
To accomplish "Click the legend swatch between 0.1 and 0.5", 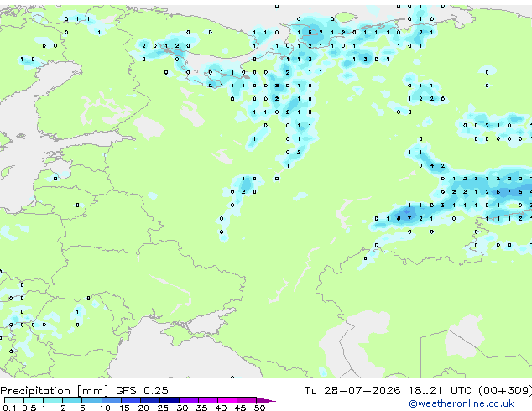I will click(x=14, y=400).
